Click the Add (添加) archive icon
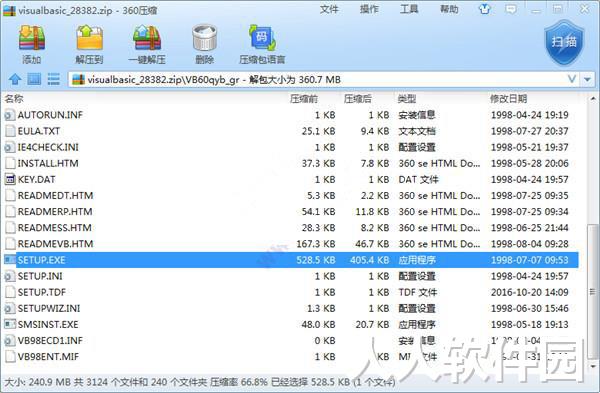The height and width of the screenshot is (393, 600). 32,38
